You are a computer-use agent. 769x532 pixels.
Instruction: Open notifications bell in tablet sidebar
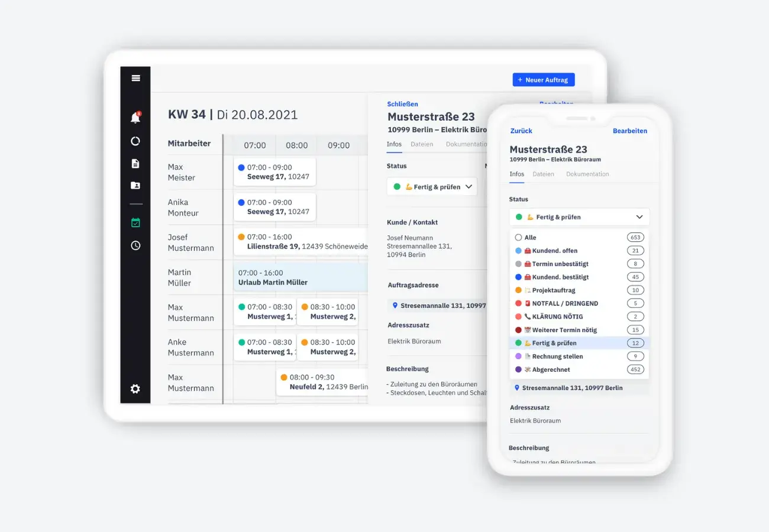click(135, 118)
